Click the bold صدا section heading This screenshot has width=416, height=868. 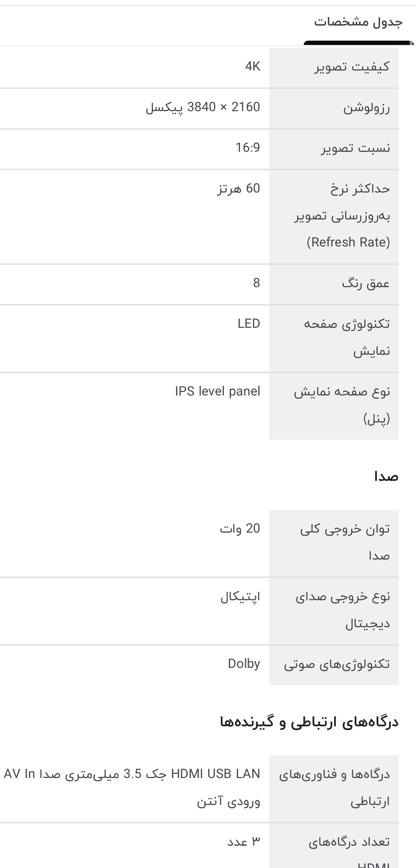[386, 477]
